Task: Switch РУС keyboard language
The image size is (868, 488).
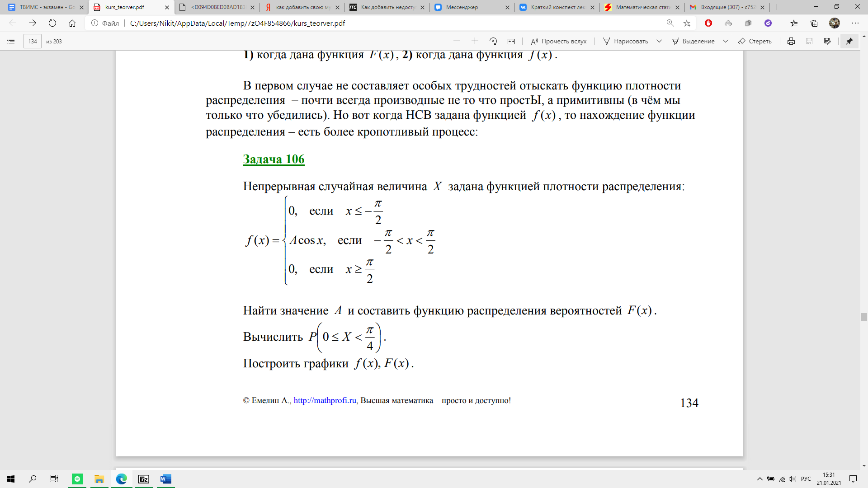Action: point(806,479)
